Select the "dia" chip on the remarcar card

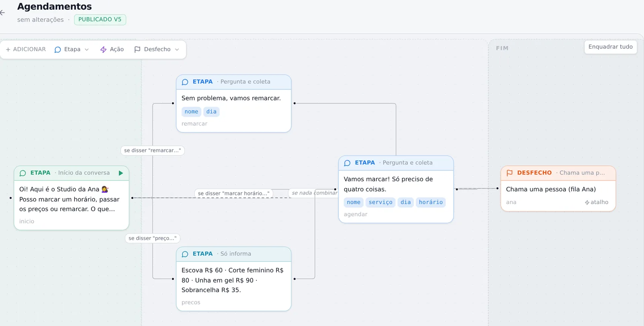211,112
